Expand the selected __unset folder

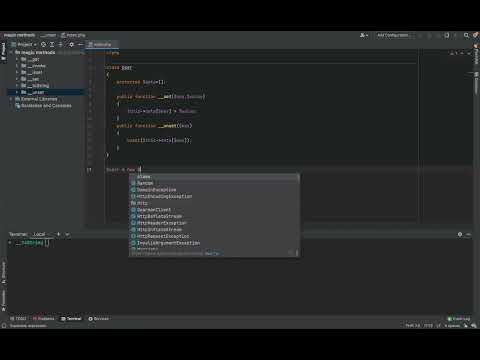17,92
